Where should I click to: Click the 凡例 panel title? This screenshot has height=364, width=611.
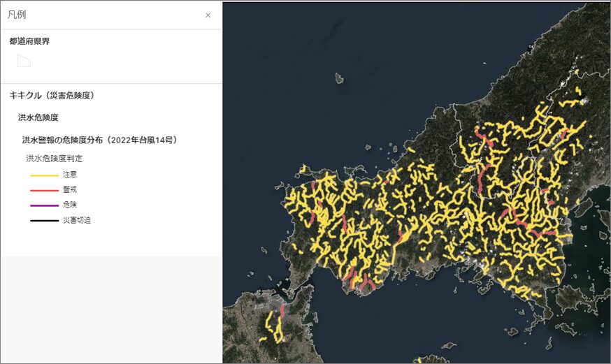(x=17, y=15)
